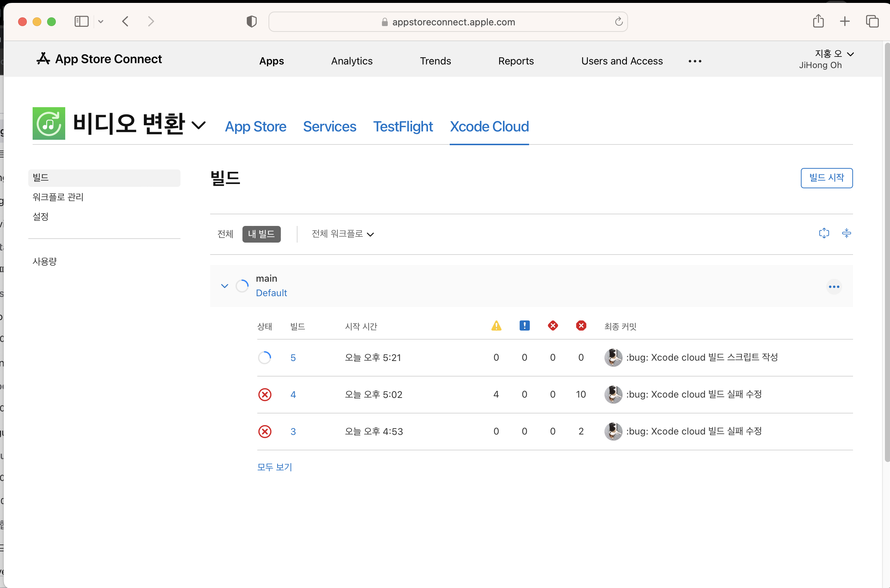Click the expand all builds icon
Image resolution: width=890 pixels, height=588 pixels.
(x=824, y=233)
